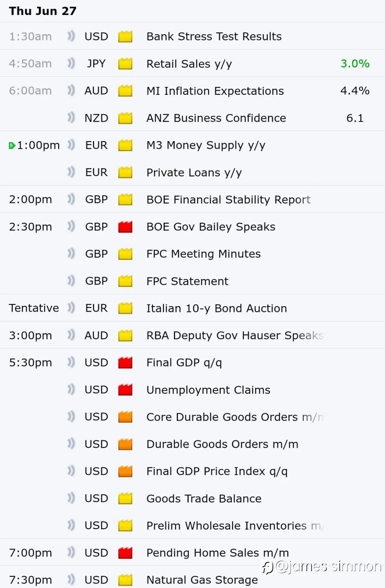Toggle the sound alert for Core Durable Goods Orders

point(71,416)
